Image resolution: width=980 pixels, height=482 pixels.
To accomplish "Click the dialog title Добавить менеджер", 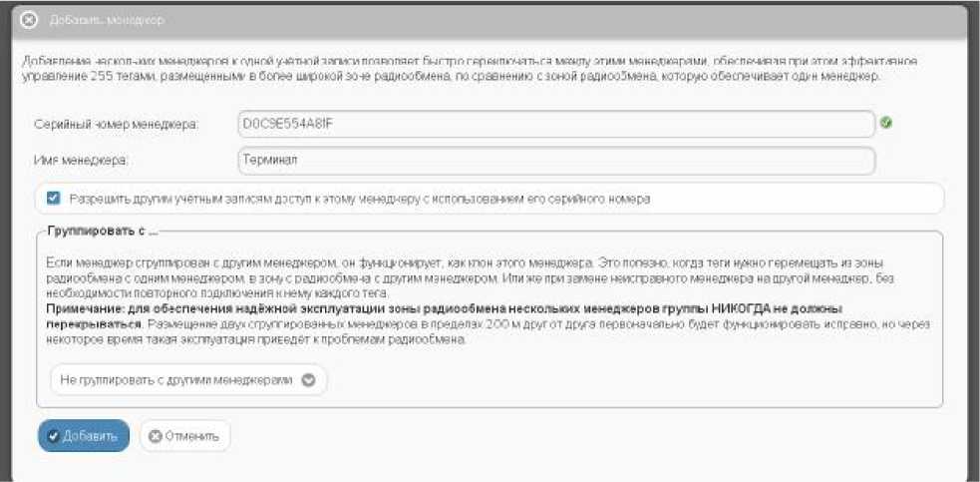I will pos(107,20).
